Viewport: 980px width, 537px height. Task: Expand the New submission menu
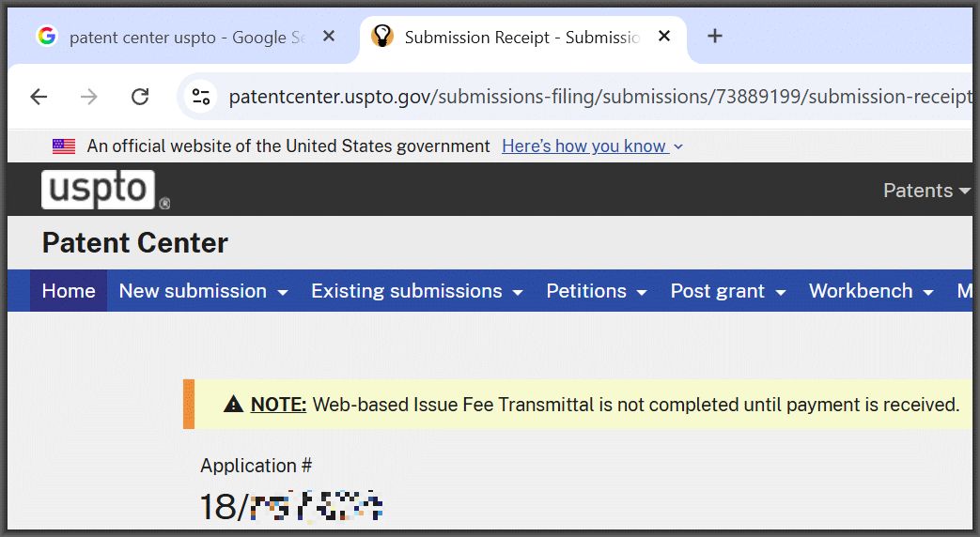[x=203, y=291]
